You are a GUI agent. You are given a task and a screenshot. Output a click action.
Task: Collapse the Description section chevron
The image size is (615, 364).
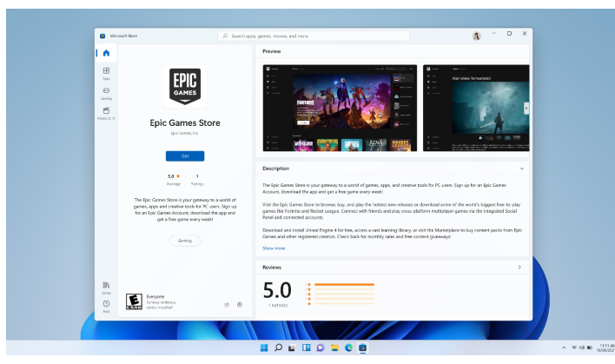522,169
